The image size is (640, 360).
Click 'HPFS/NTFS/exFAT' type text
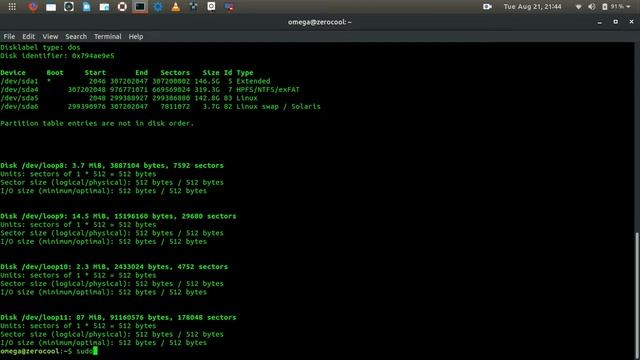tap(268, 89)
